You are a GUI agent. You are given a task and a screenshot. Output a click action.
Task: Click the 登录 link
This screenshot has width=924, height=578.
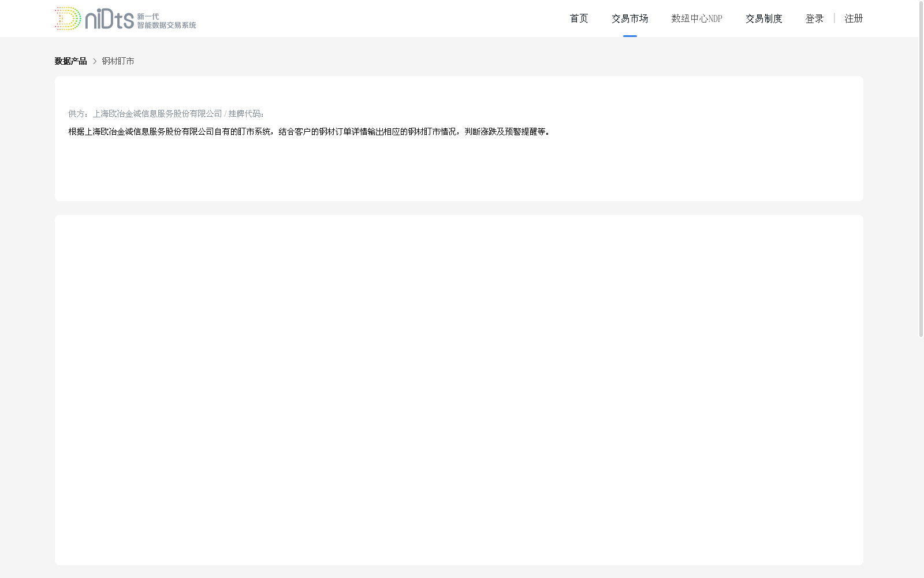(x=814, y=18)
